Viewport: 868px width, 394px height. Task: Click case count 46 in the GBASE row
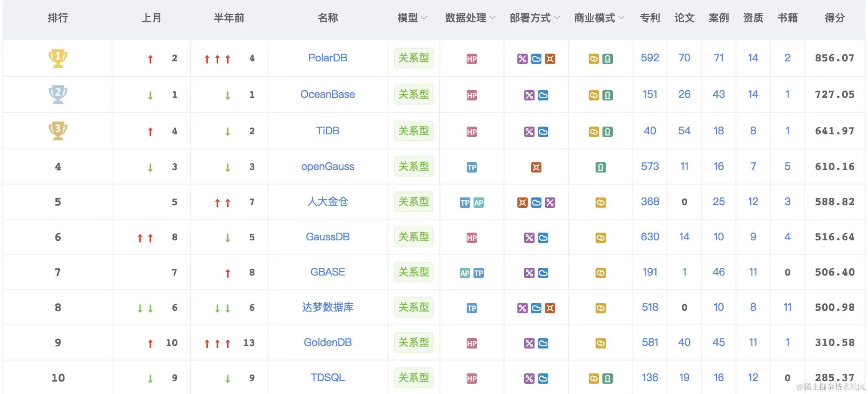pos(719,272)
